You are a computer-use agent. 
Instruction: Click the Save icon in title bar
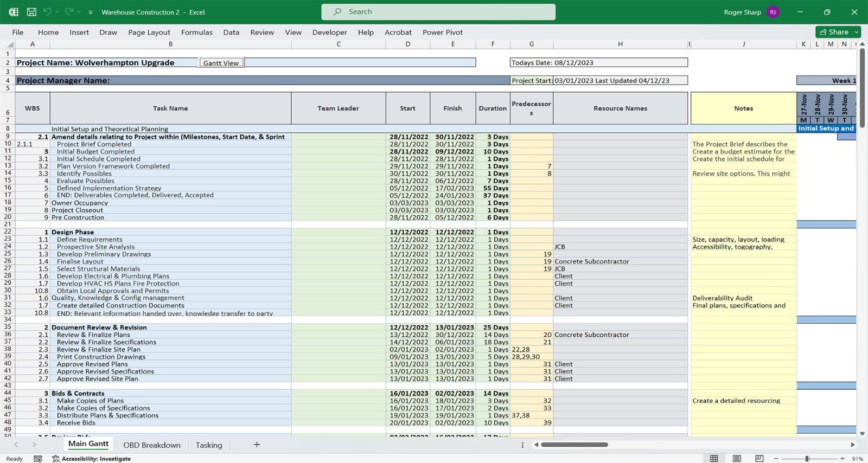(31, 12)
